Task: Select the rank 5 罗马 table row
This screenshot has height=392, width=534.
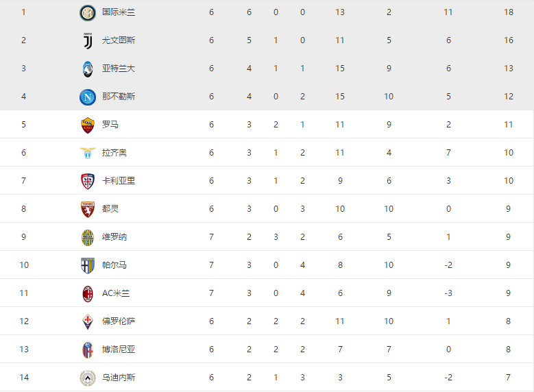Action: point(267,124)
